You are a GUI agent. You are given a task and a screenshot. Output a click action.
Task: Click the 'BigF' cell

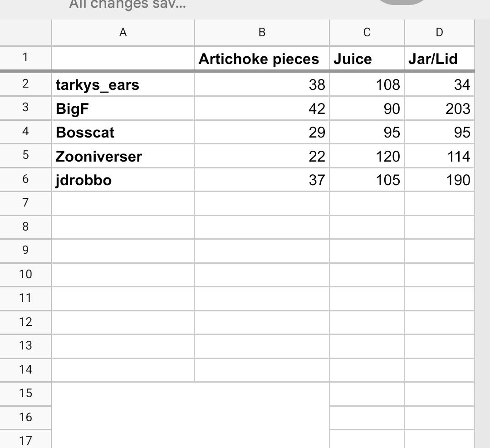click(x=122, y=108)
